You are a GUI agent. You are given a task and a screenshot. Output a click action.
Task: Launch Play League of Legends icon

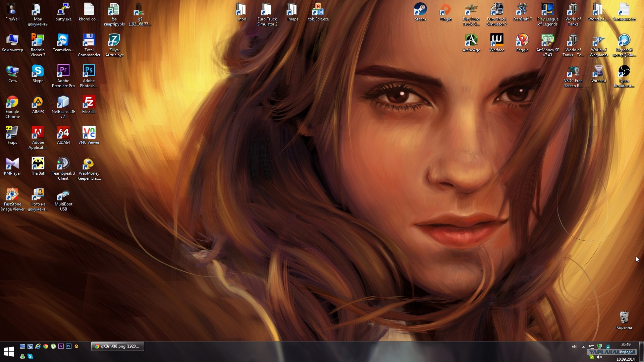pyautogui.click(x=548, y=14)
